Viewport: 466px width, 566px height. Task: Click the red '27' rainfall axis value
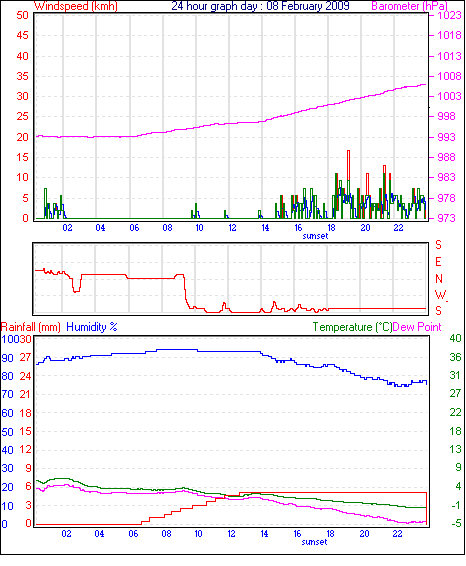(25, 357)
